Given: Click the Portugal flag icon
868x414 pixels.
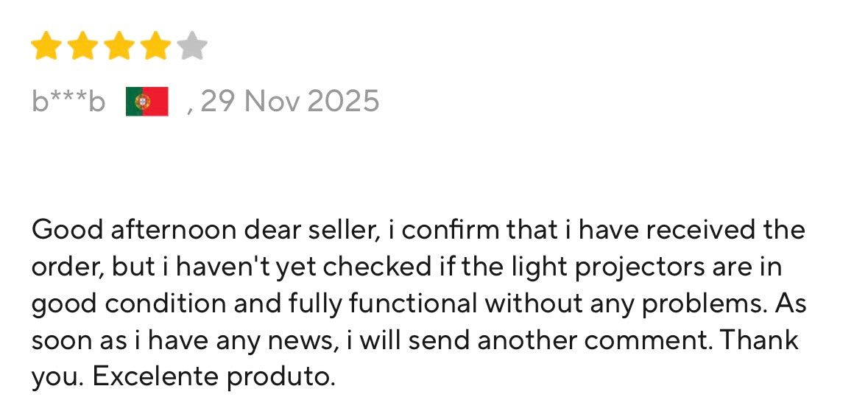Looking at the screenshot, I should [147, 102].
